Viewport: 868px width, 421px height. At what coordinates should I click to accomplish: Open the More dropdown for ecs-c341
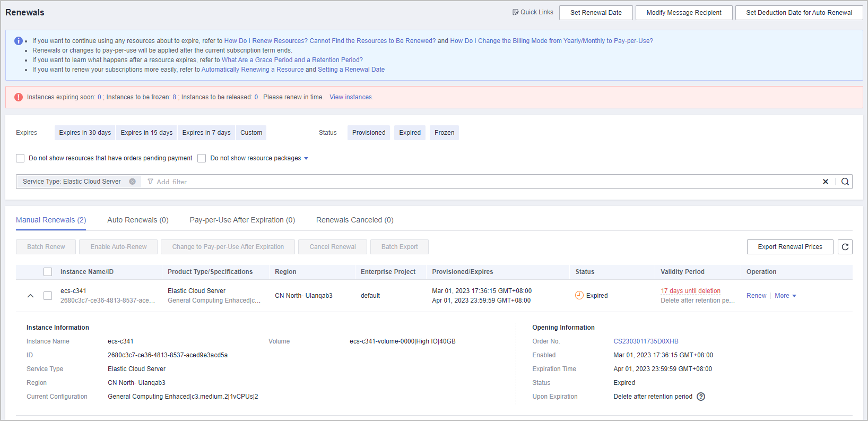785,296
